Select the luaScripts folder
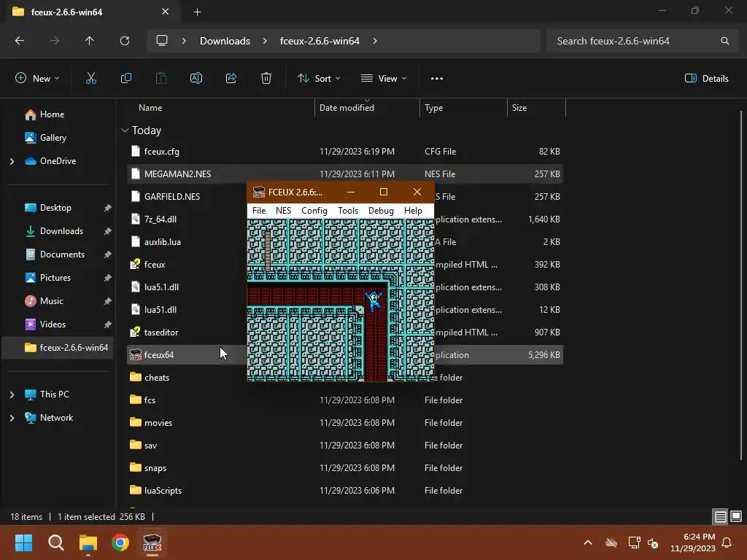Viewport: 747px width, 560px height. (x=345, y=491)
